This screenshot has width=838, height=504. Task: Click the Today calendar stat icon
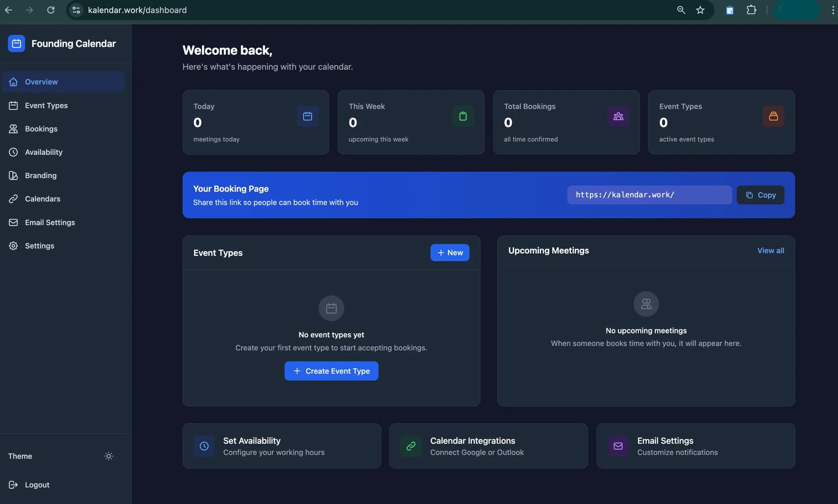pyautogui.click(x=307, y=116)
